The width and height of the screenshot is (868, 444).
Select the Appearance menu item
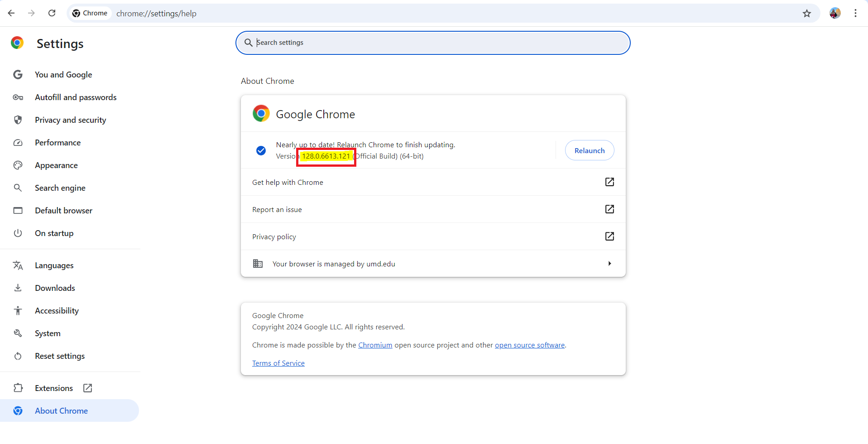(x=56, y=165)
